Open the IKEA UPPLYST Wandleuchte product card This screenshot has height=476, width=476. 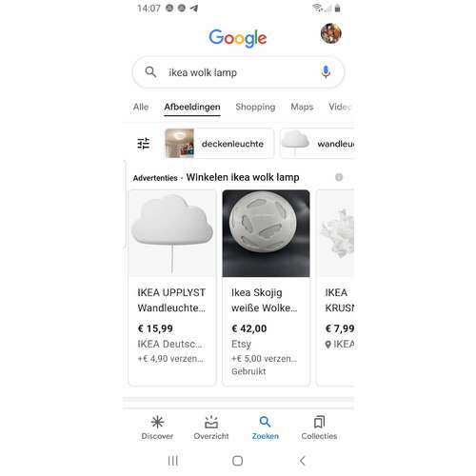172,288
